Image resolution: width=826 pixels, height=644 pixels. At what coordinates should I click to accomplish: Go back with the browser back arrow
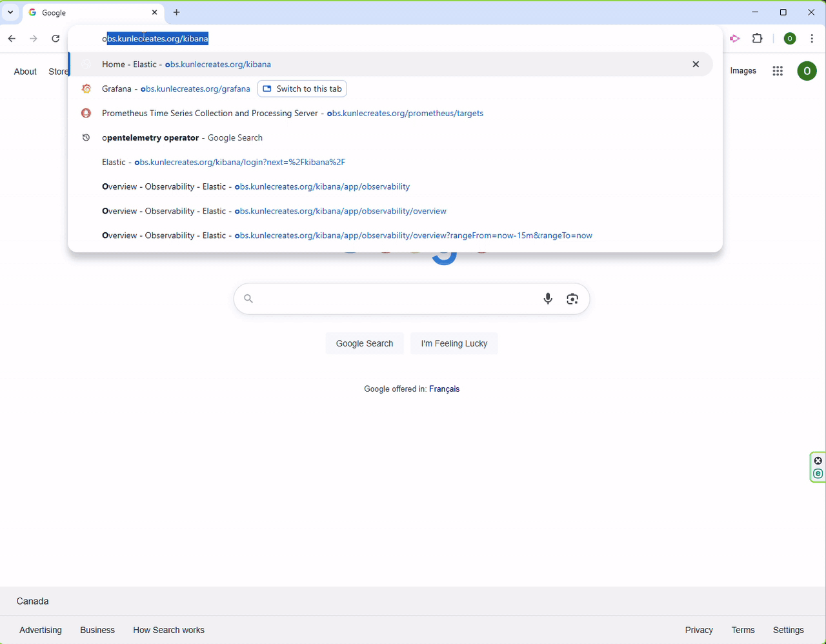pyautogui.click(x=12, y=39)
